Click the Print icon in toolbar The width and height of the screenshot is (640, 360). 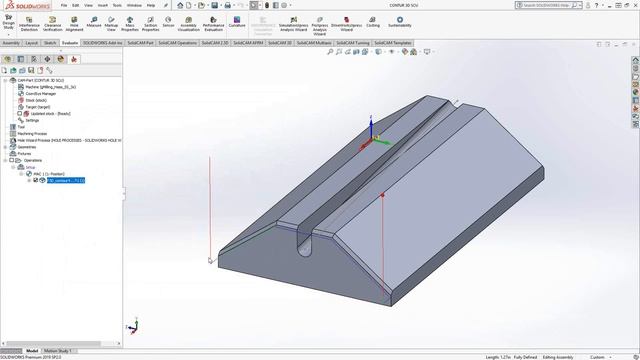(228, 5)
